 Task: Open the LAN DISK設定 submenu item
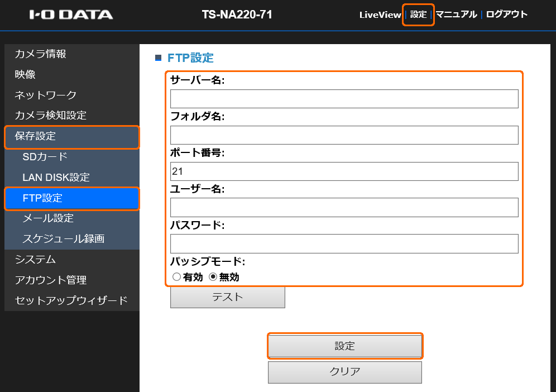[72, 178]
